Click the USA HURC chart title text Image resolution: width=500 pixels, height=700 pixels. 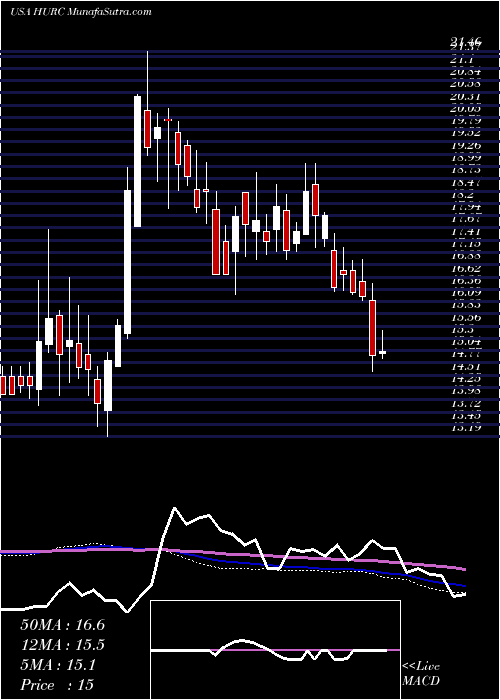[x=80, y=12]
